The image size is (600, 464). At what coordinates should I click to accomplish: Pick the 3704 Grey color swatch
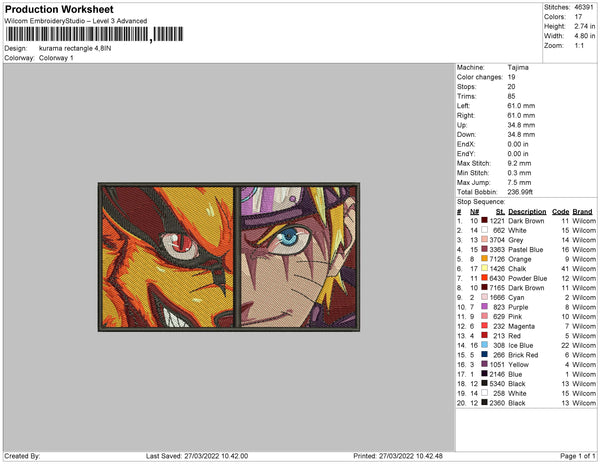pyautogui.click(x=484, y=239)
